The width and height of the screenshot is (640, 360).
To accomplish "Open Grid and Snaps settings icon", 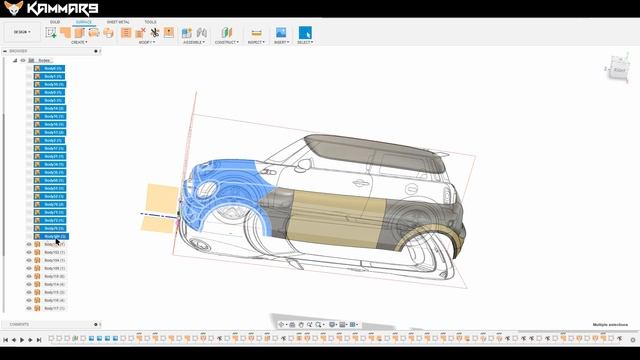I will (x=343, y=324).
